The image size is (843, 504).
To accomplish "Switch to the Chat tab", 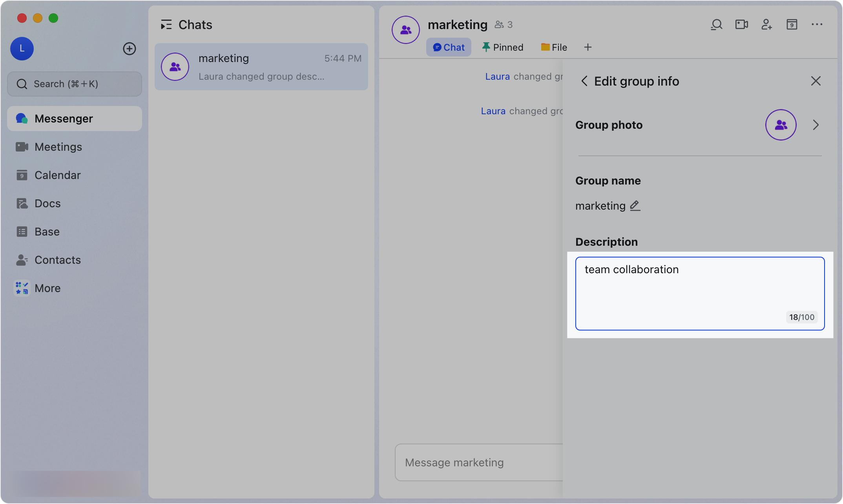I will (449, 47).
